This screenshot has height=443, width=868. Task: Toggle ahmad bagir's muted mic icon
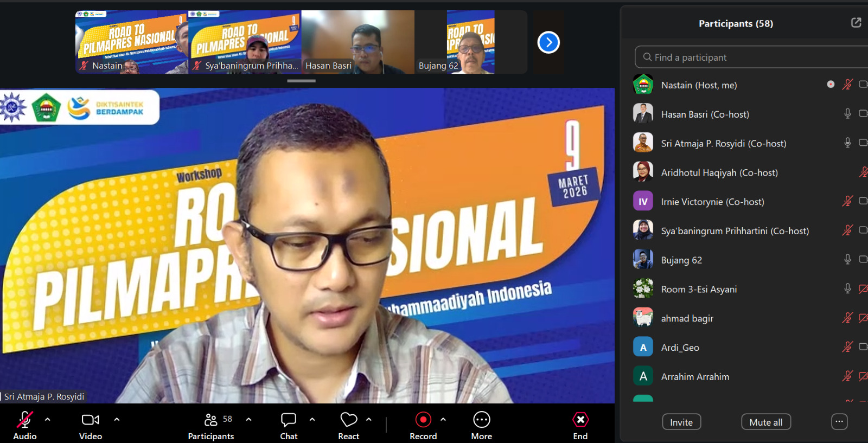[x=847, y=318]
